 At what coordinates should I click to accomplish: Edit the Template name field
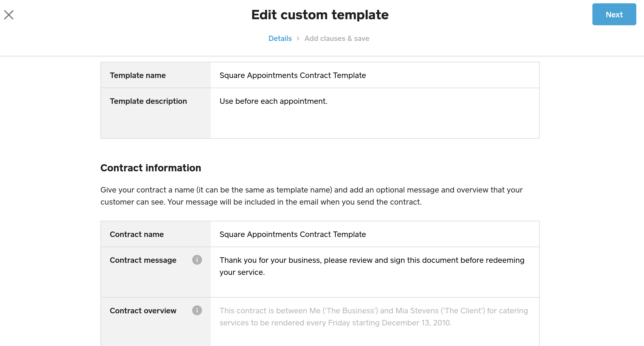click(x=375, y=75)
